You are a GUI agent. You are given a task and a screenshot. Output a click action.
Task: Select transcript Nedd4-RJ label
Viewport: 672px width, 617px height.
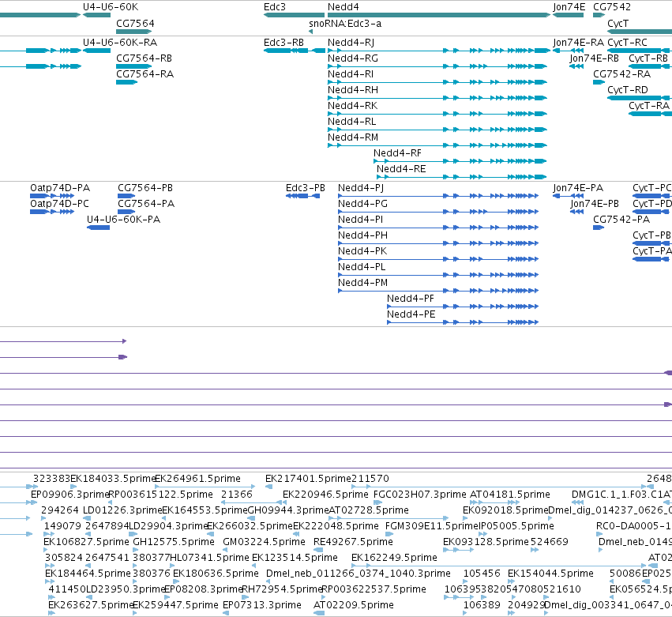(x=351, y=43)
